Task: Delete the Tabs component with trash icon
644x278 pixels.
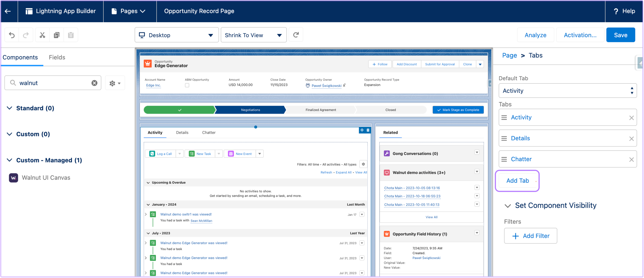Action: (x=368, y=130)
